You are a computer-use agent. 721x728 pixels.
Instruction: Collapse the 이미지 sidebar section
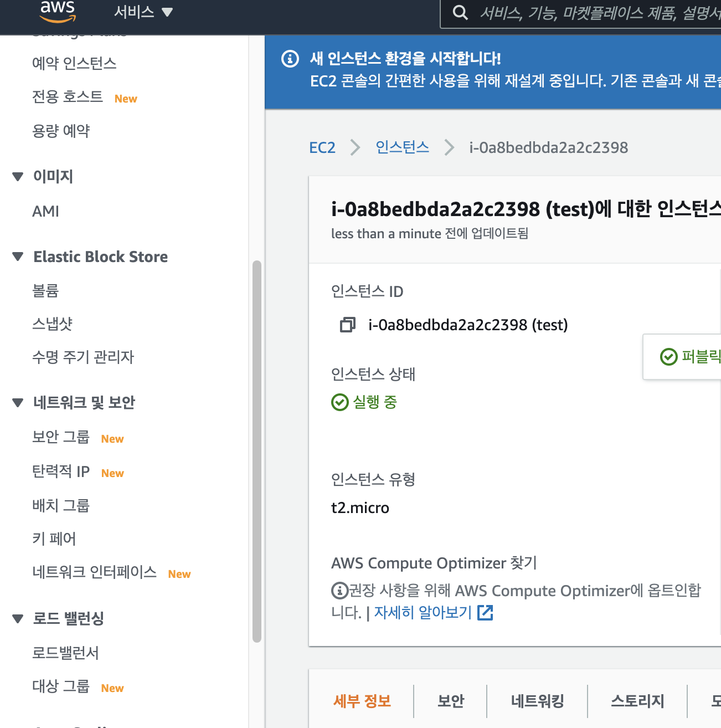pyautogui.click(x=18, y=177)
